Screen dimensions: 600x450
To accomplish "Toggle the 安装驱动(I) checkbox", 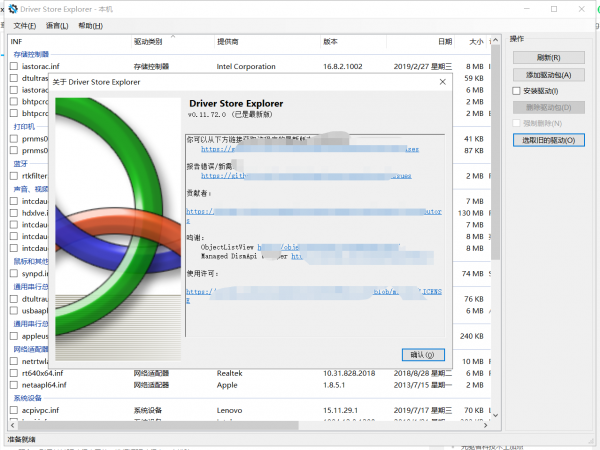I will 516,91.
